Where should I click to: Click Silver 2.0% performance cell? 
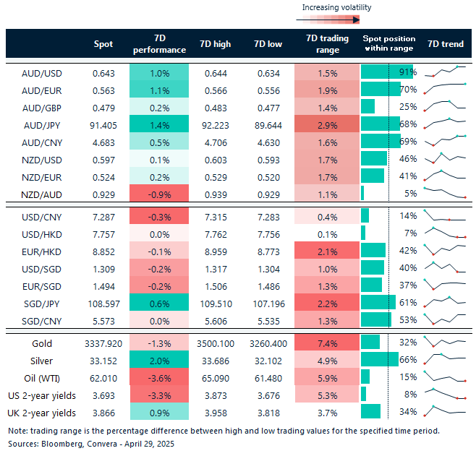coord(159,359)
